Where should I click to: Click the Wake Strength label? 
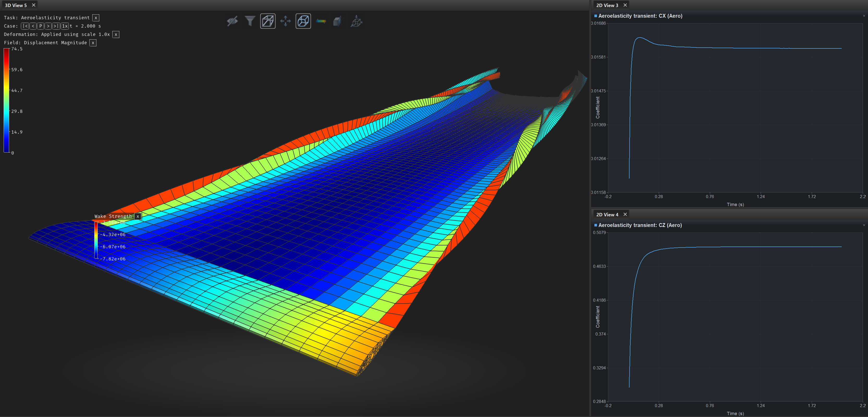click(113, 216)
